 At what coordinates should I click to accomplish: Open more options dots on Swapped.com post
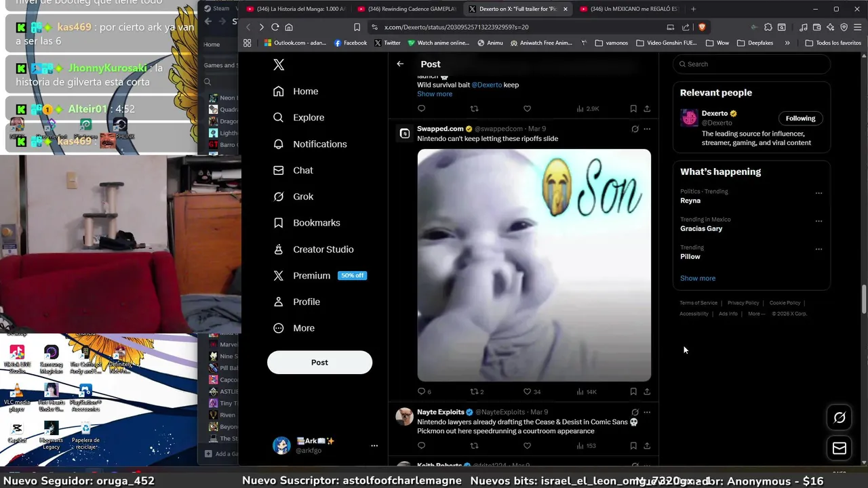pos(647,129)
